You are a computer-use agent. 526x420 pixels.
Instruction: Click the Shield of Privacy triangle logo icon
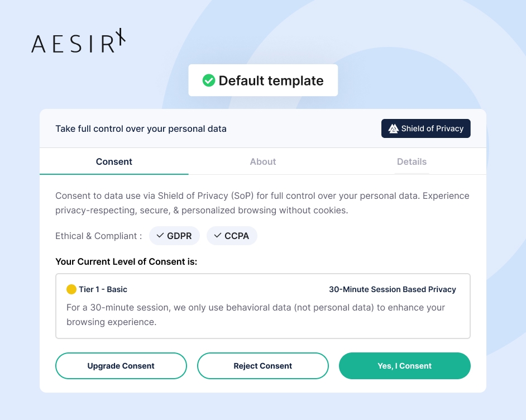(x=393, y=128)
